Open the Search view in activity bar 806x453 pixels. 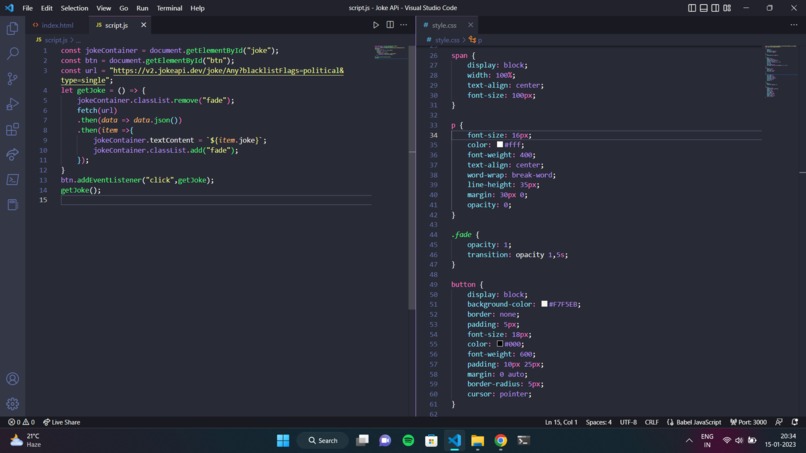12,53
